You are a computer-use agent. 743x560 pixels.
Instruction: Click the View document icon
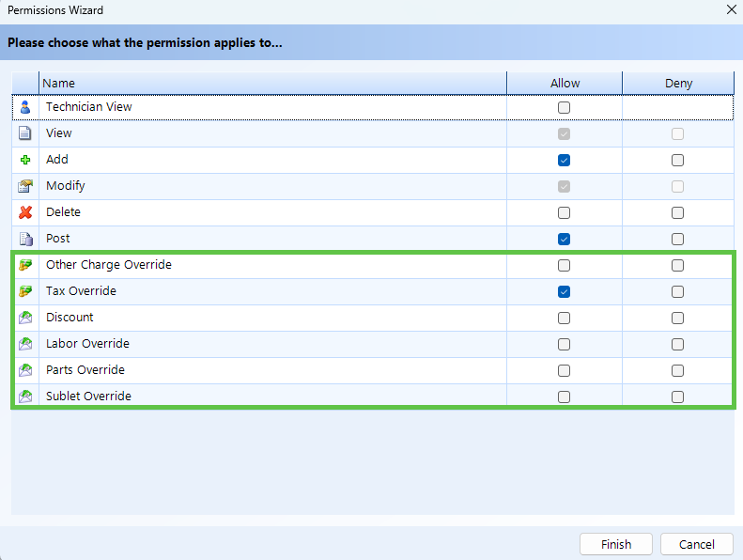(x=25, y=133)
